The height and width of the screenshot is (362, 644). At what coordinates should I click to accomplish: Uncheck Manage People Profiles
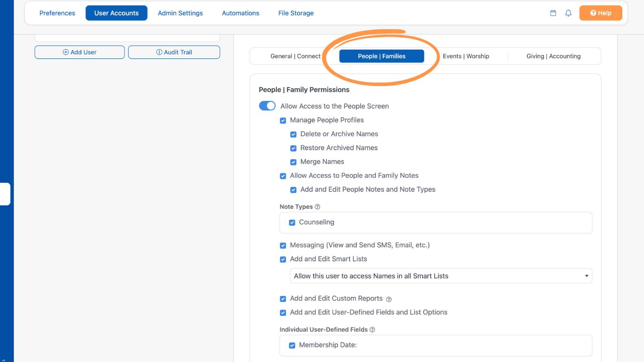pos(283,120)
